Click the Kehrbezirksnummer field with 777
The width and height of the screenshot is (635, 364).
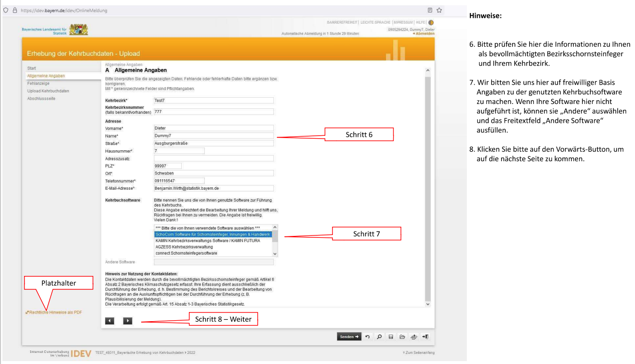213,112
